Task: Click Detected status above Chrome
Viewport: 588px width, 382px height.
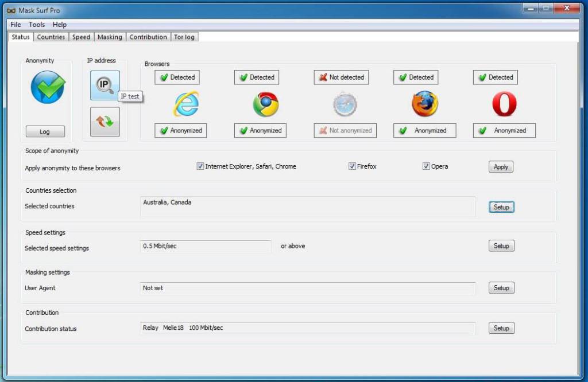Action: click(x=257, y=77)
